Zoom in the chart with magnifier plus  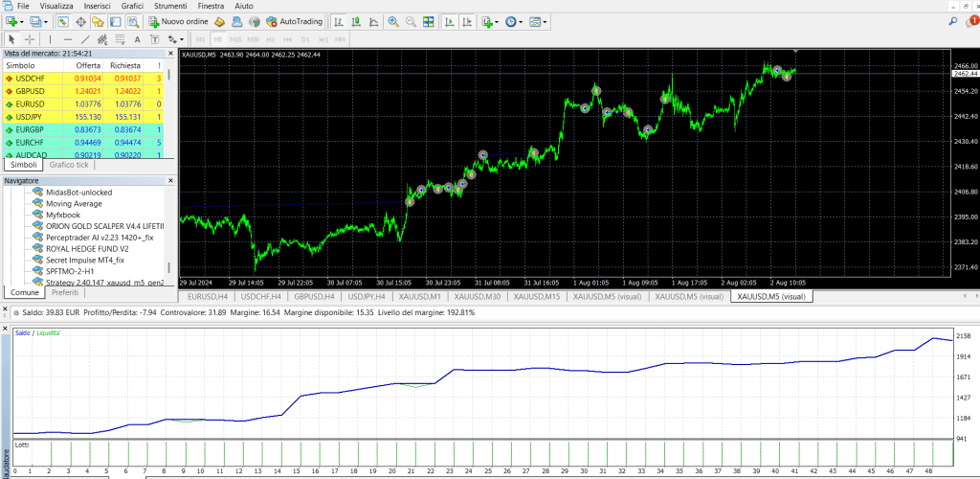pyautogui.click(x=393, y=22)
